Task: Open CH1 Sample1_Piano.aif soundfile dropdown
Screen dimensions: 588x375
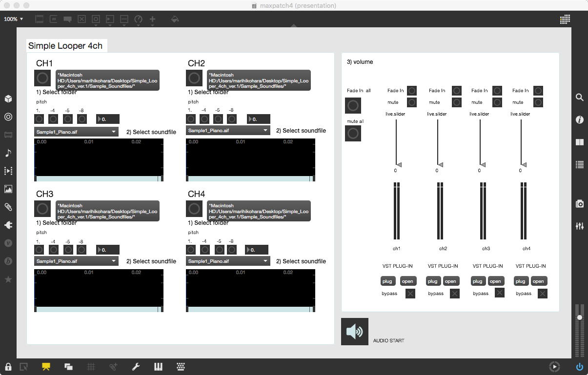Action: pyautogui.click(x=76, y=132)
